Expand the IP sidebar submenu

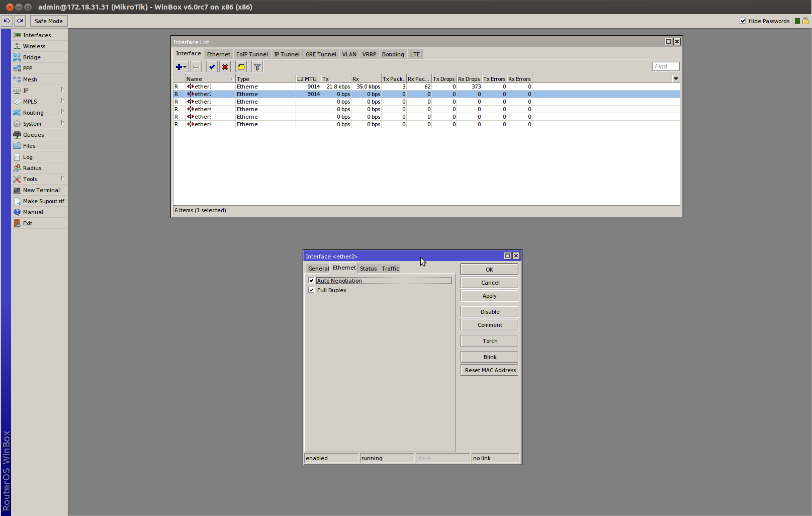point(25,90)
